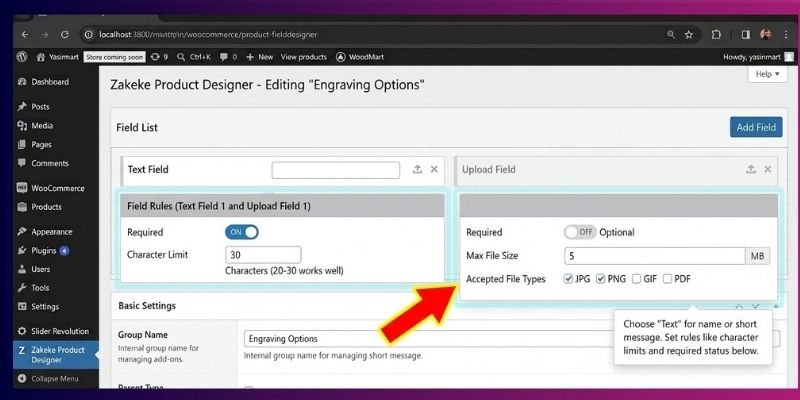Expand the Help dropdown tab
This screenshot has width=800, height=400.
tap(767, 74)
